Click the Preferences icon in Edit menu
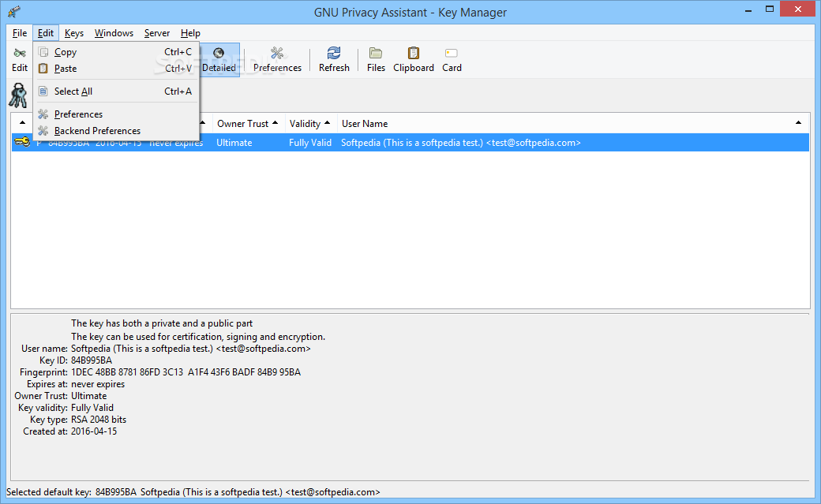Screen dimensions: 821x504 (x=43, y=114)
